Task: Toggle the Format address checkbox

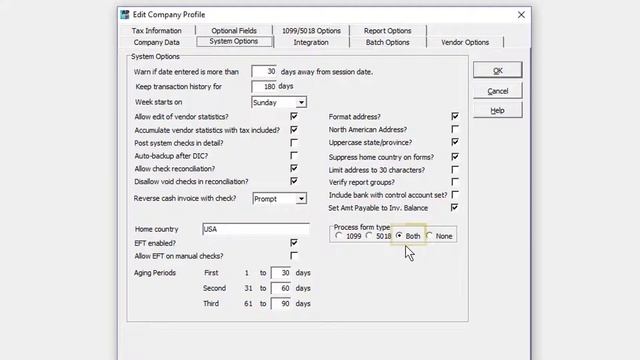Action: (455, 116)
